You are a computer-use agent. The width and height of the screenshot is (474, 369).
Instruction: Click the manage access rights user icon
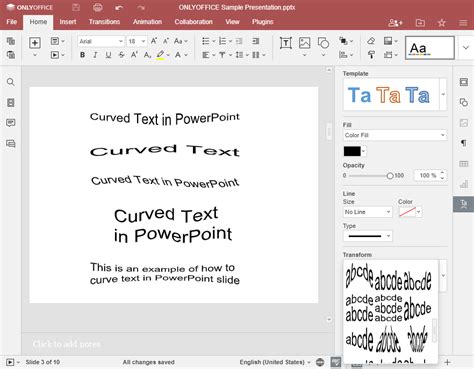click(x=395, y=23)
